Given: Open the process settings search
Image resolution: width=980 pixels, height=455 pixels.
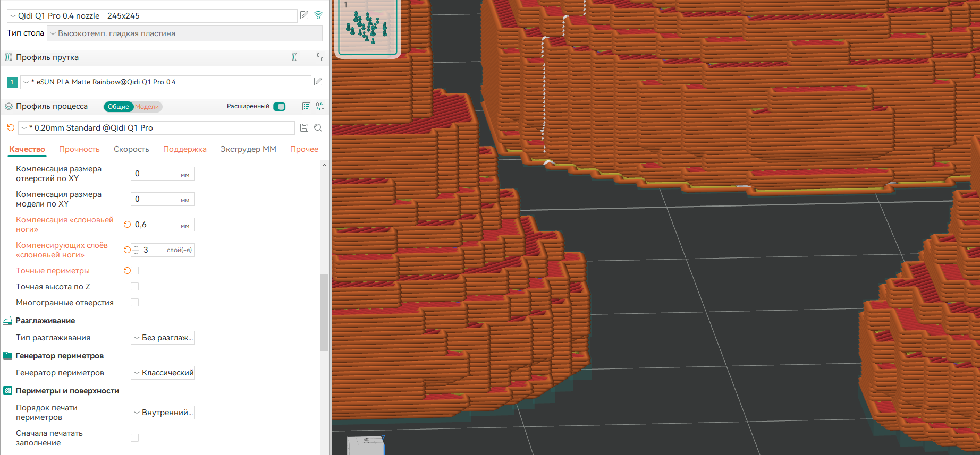Looking at the screenshot, I should [x=318, y=128].
